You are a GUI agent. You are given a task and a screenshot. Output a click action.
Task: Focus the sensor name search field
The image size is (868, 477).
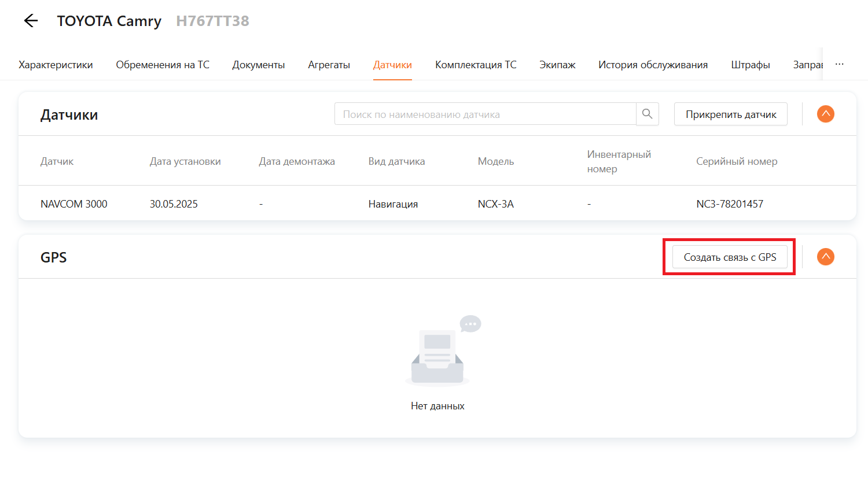click(x=485, y=114)
